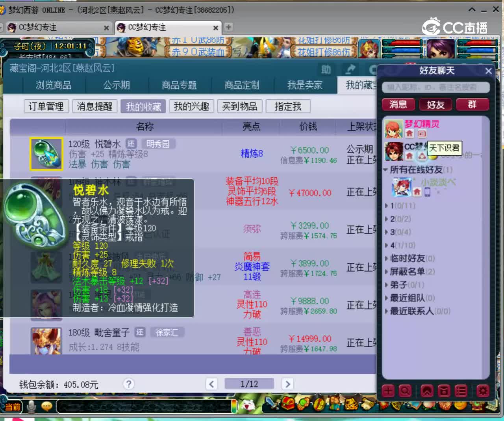Click 天下识君 triangle icon under CC梦幻 contact
This screenshot has height=421, width=504.
[x=422, y=156]
